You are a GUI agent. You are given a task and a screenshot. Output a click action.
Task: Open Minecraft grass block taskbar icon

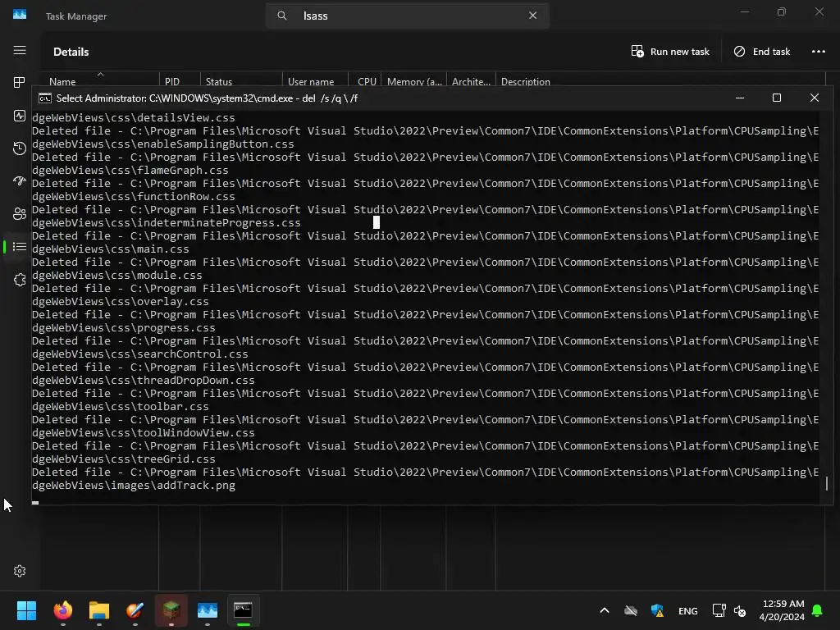(x=171, y=610)
